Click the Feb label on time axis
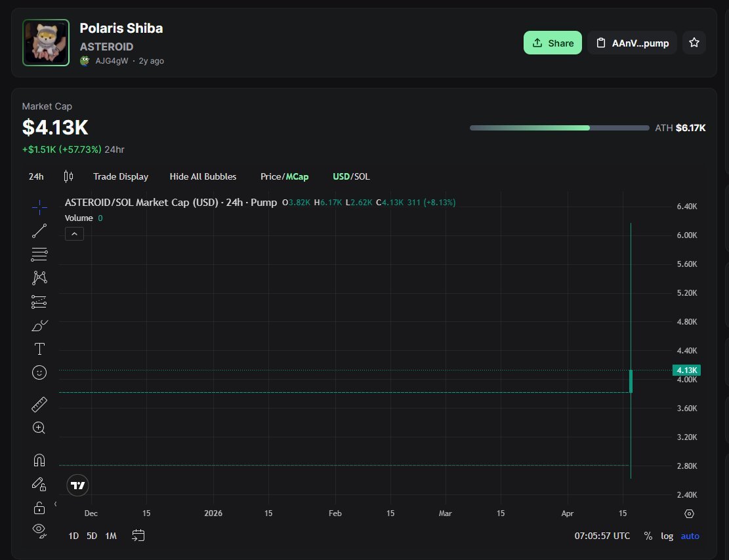This screenshot has width=729, height=560. pyautogui.click(x=335, y=513)
